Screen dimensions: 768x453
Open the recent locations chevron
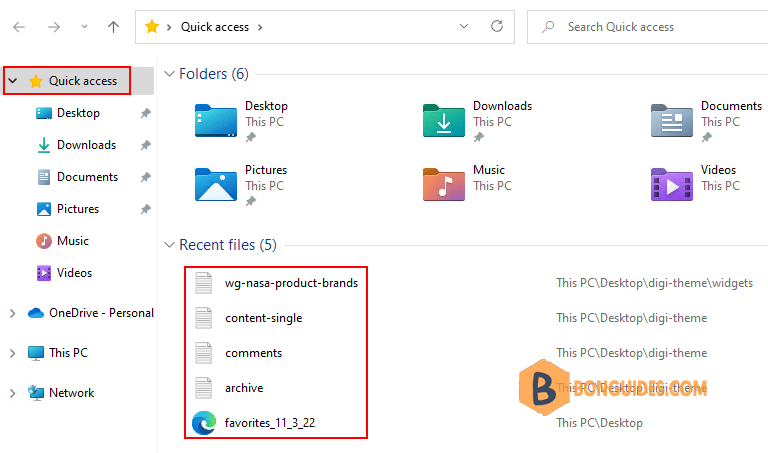pos(83,27)
